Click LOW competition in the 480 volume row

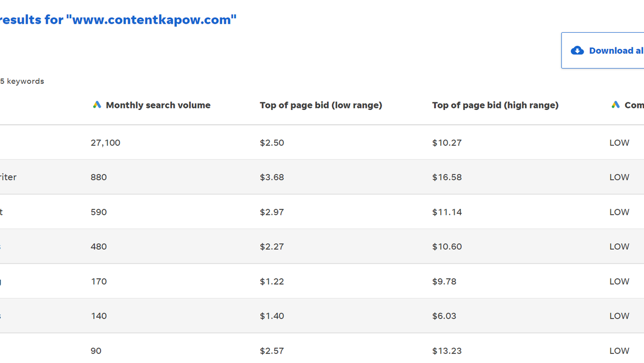click(x=619, y=247)
